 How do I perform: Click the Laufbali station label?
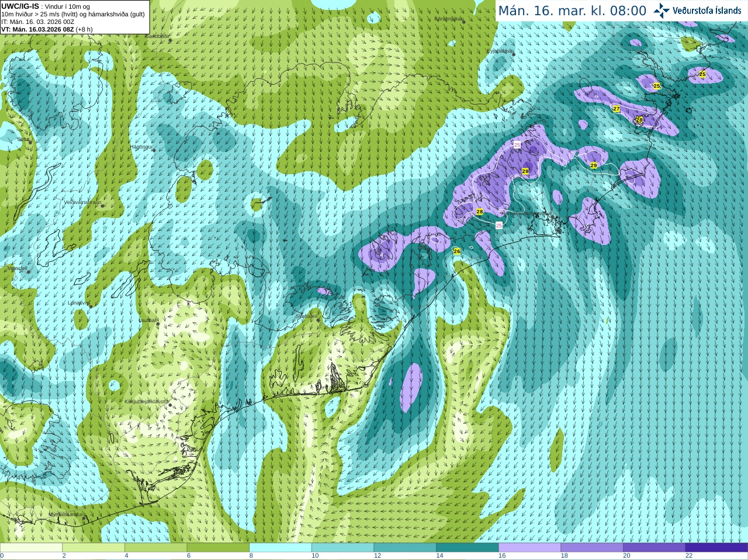147,320
